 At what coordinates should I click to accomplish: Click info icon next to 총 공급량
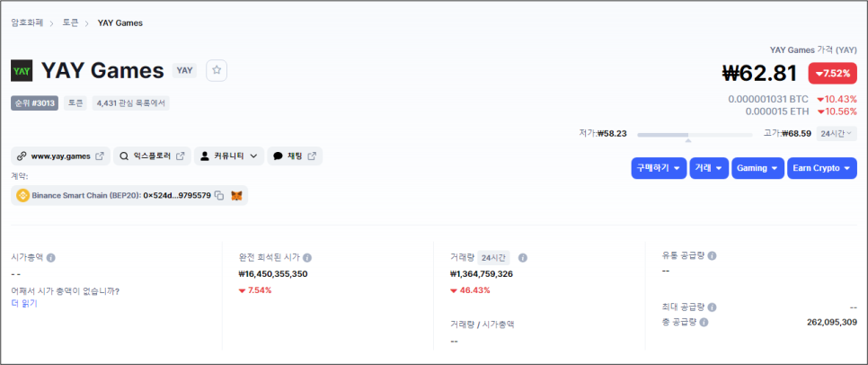tap(704, 322)
